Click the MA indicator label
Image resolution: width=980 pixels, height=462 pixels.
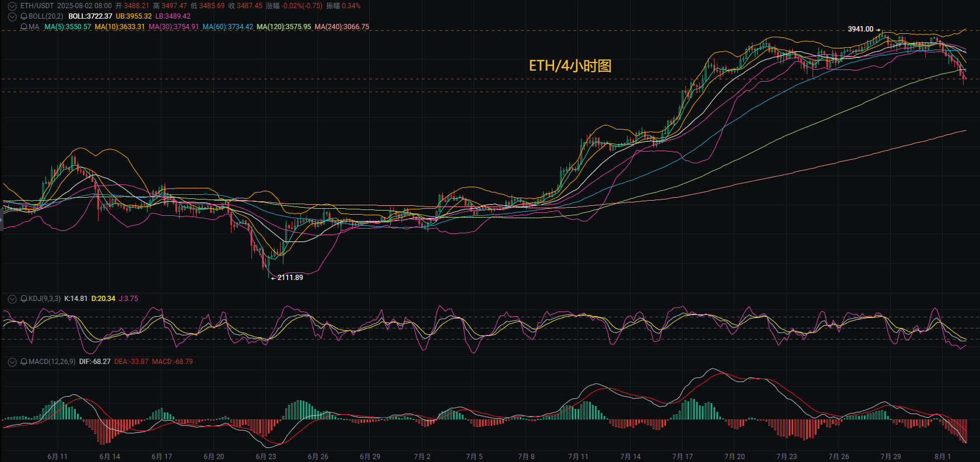(34, 27)
